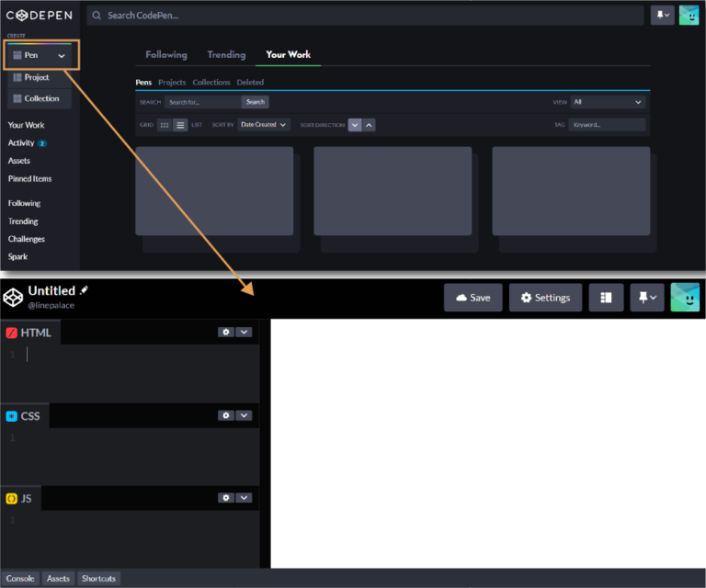Image resolution: width=706 pixels, height=588 pixels.
Task: Open the Console panel
Action: (x=20, y=578)
